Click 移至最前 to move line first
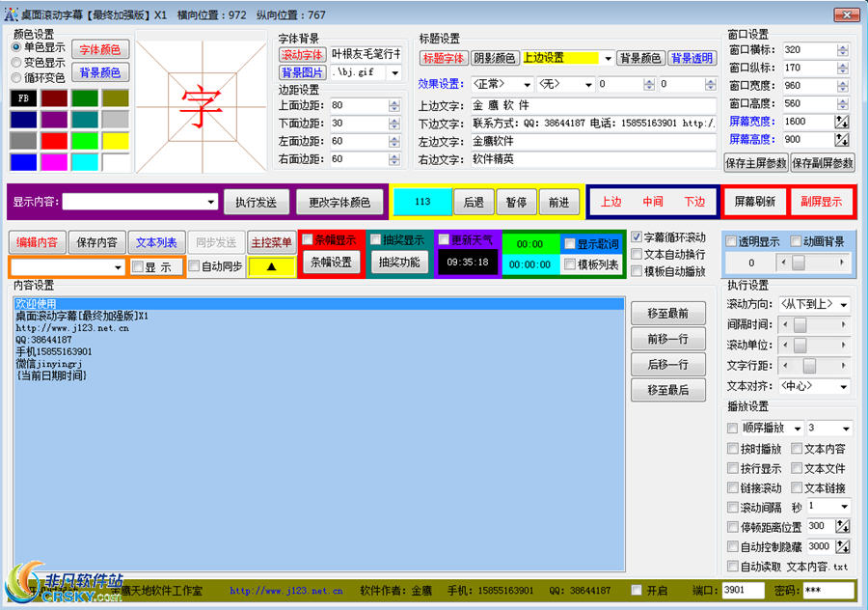 click(668, 312)
